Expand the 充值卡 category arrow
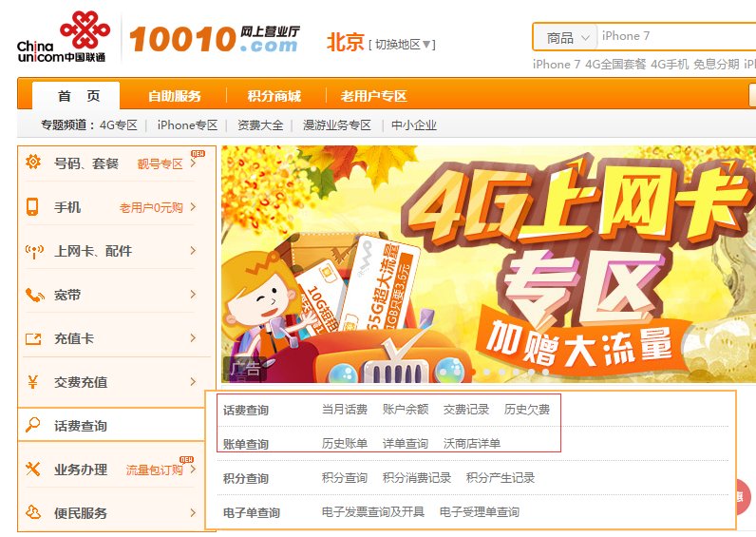Viewport: 756px width, 537px height. tap(193, 337)
